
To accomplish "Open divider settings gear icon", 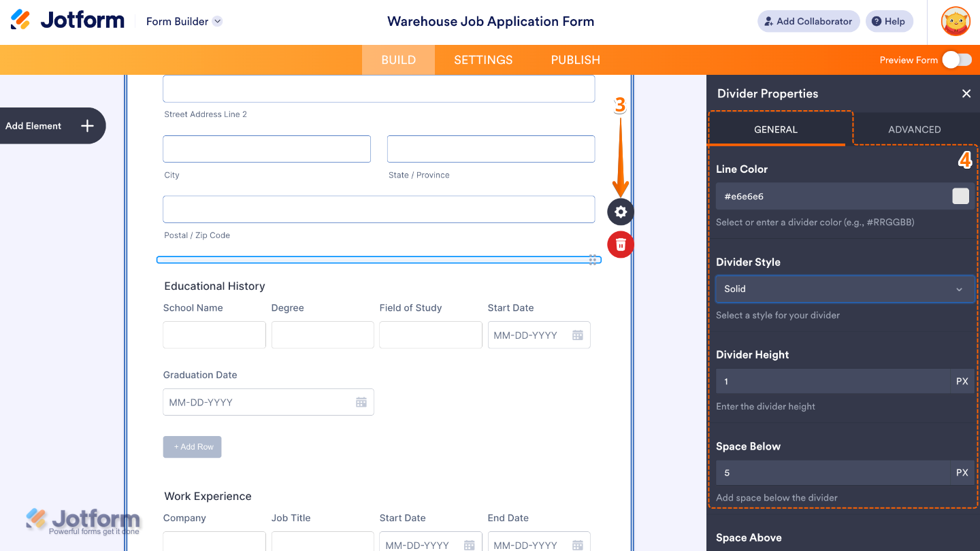I will tap(621, 212).
